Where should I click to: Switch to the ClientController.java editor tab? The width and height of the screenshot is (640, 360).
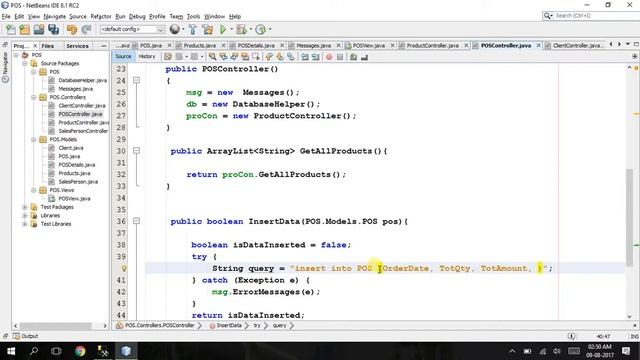(576, 45)
